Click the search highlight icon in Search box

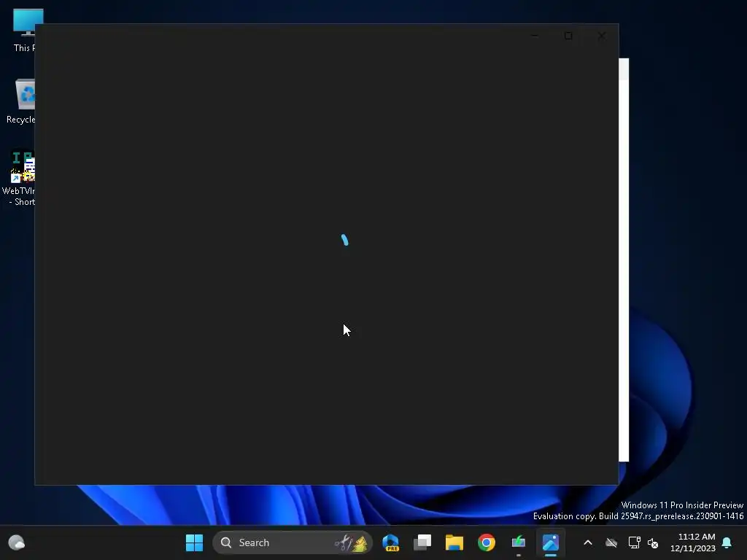[x=351, y=542]
